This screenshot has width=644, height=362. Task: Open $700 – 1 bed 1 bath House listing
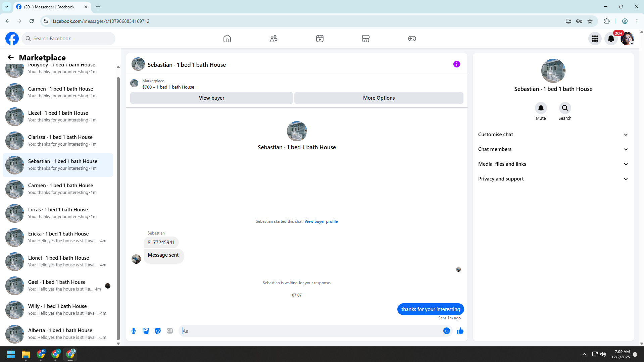point(168,87)
